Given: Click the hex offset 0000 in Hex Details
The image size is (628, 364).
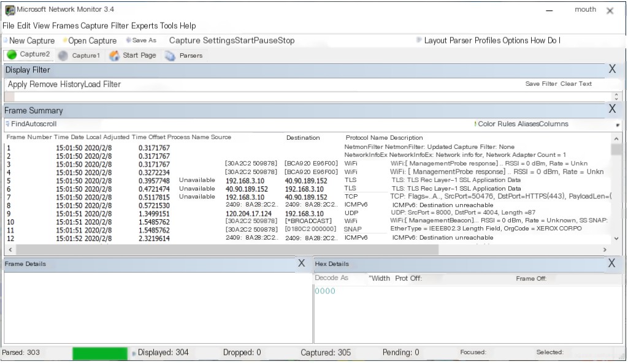Looking at the screenshot, I should pos(325,291).
